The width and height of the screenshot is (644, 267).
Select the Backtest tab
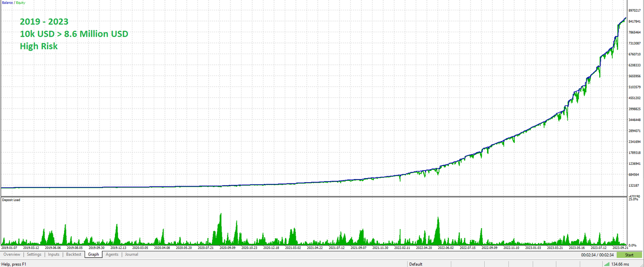coord(74,254)
